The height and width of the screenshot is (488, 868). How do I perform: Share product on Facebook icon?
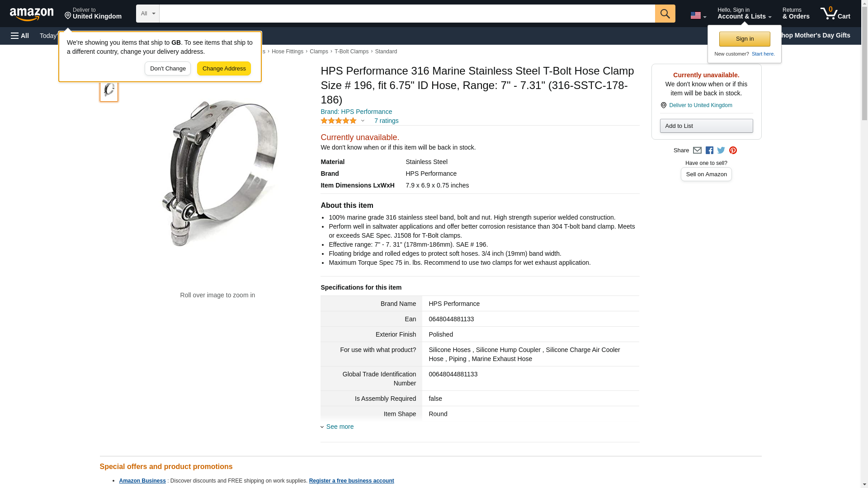coord(709,150)
